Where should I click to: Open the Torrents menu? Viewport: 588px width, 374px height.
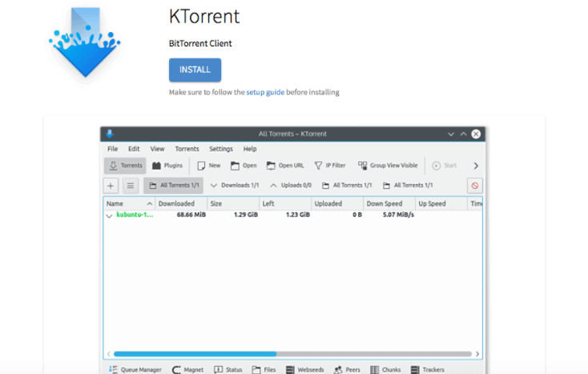(x=187, y=149)
